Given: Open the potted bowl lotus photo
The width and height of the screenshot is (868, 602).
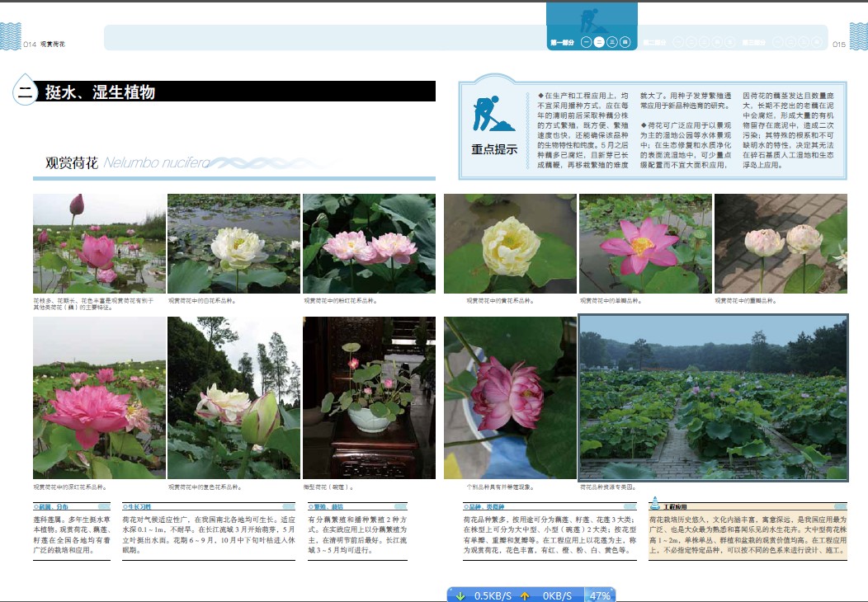Looking at the screenshot, I should (369, 397).
